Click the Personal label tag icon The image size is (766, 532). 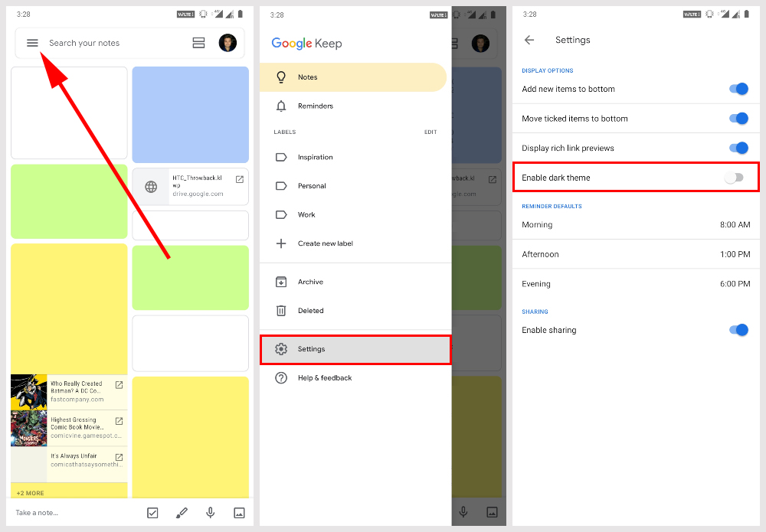(x=281, y=186)
